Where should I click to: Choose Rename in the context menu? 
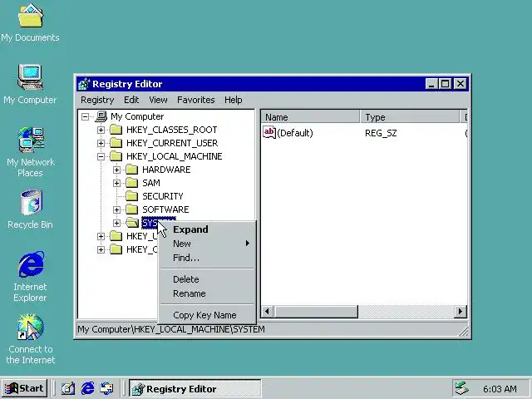[207, 293]
